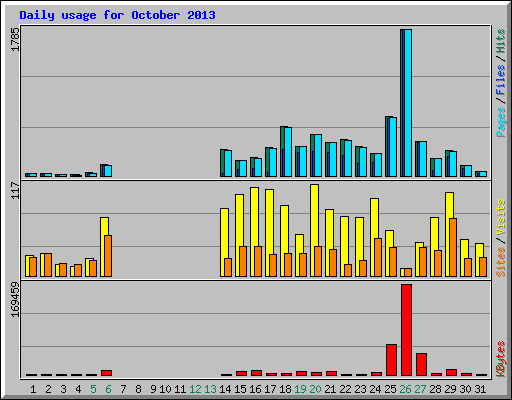This screenshot has width=512, height=400.
Task: Select the cyan hits bar for day 20
Action: pyautogui.click(x=318, y=156)
